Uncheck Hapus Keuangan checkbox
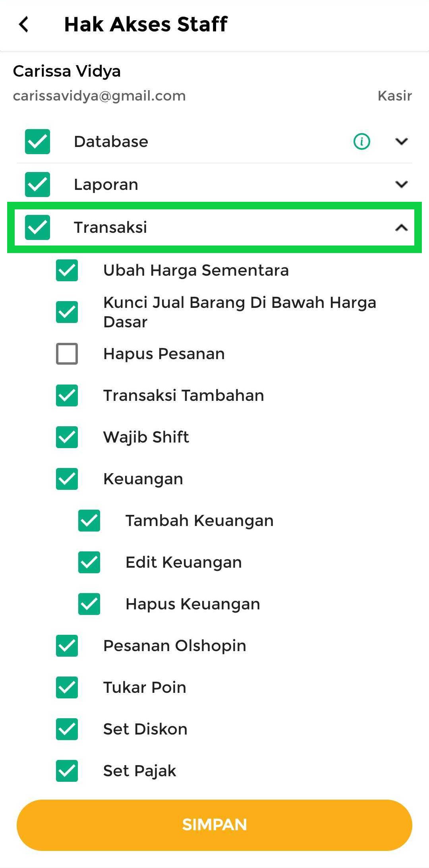This screenshot has height=868, width=429. tap(89, 604)
